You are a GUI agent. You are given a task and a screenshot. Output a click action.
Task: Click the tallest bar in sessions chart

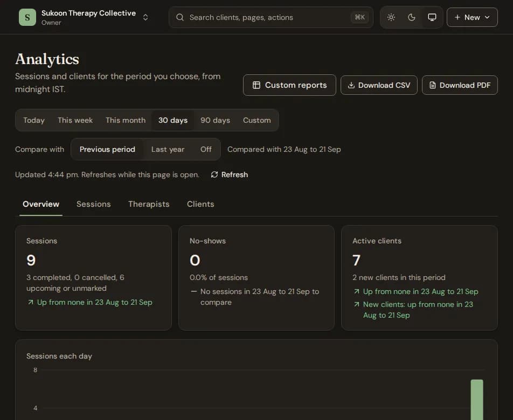tap(477, 400)
